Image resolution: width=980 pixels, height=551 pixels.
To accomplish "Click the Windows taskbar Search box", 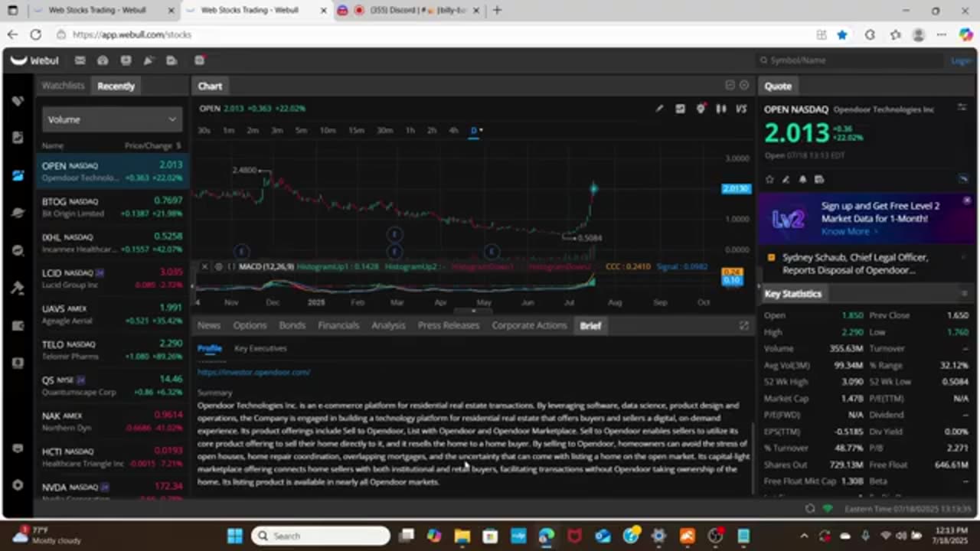I will point(321,536).
